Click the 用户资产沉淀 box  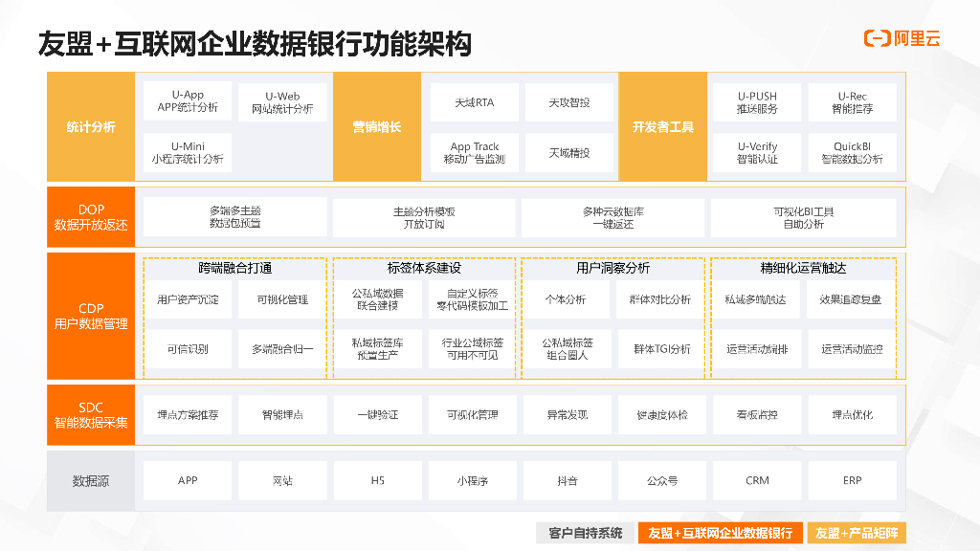coord(188,299)
